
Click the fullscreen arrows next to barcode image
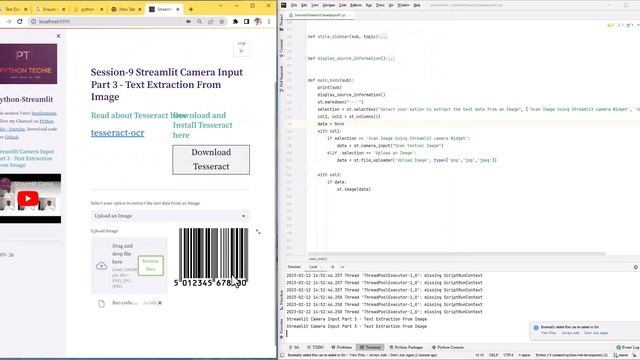(258, 232)
